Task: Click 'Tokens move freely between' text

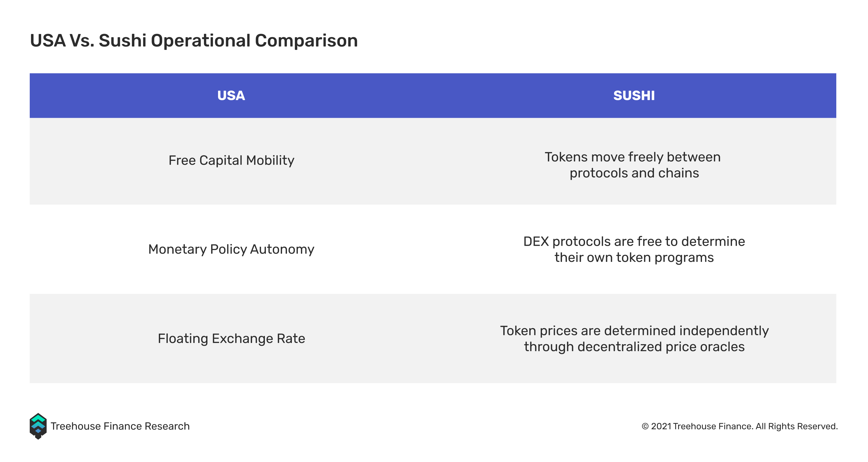Action: tap(633, 157)
